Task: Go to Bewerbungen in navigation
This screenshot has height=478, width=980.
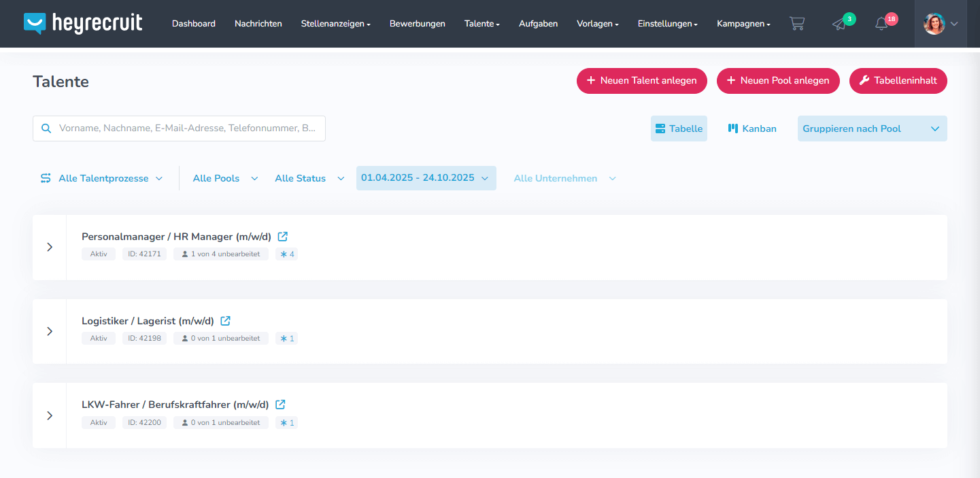Action: [x=417, y=24]
